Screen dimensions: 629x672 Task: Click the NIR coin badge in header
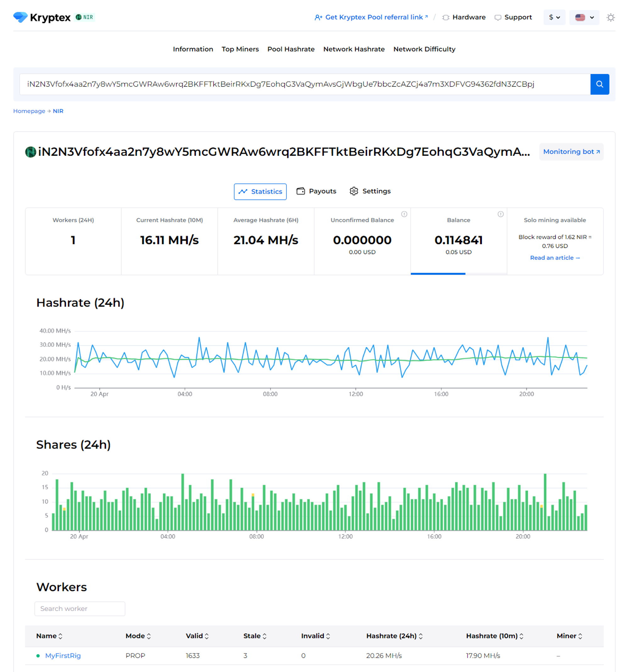(x=85, y=17)
